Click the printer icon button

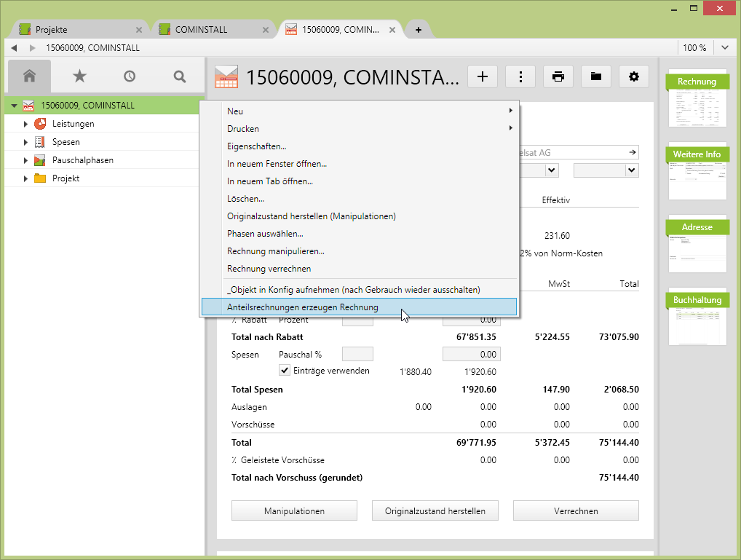558,76
